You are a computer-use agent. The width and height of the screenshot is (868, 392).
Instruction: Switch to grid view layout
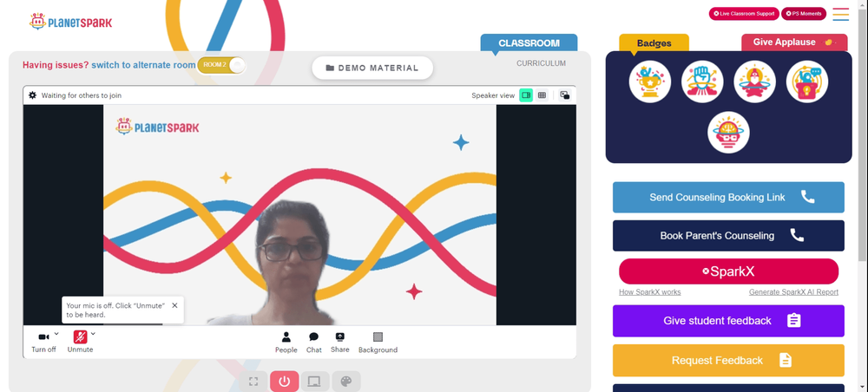point(542,95)
